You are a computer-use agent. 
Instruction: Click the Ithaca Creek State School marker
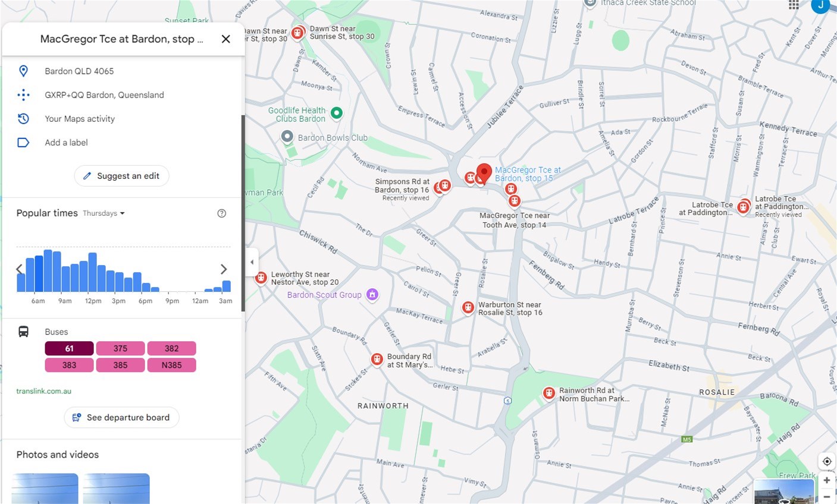(x=590, y=4)
